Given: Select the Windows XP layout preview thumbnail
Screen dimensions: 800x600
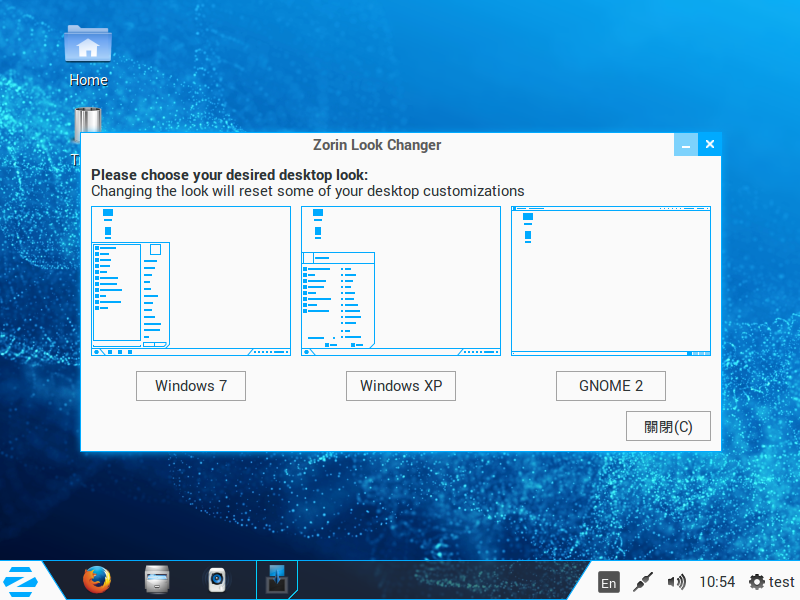Looking at the screenshot, I should (x=401, y=281).
